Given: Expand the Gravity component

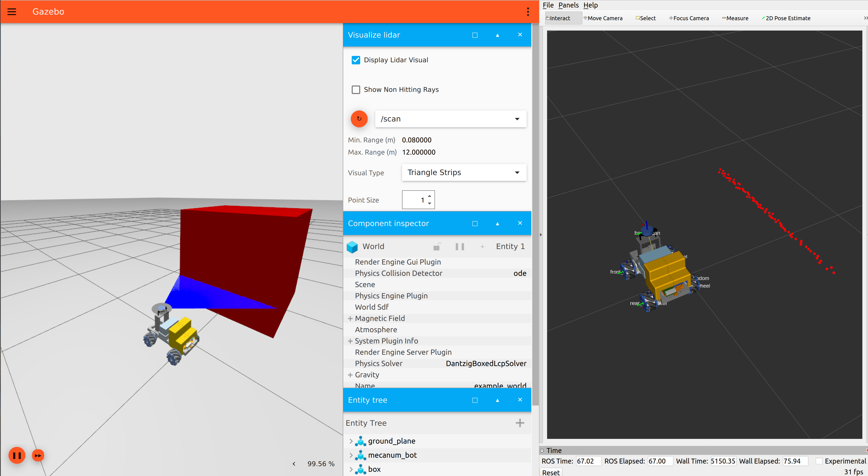Looking at the screenshot, I should 350,375.
